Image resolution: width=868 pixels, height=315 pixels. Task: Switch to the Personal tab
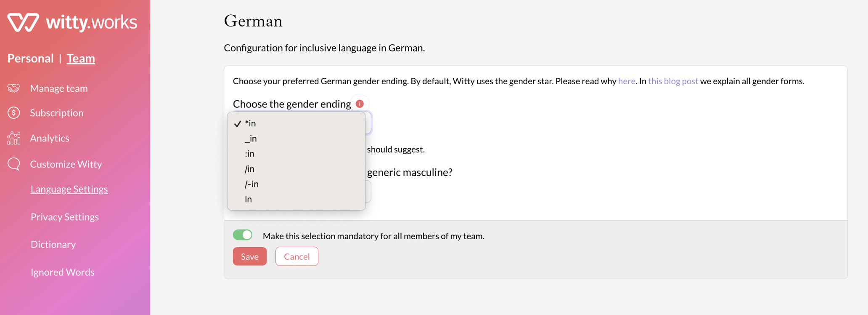tap(30, 58)
